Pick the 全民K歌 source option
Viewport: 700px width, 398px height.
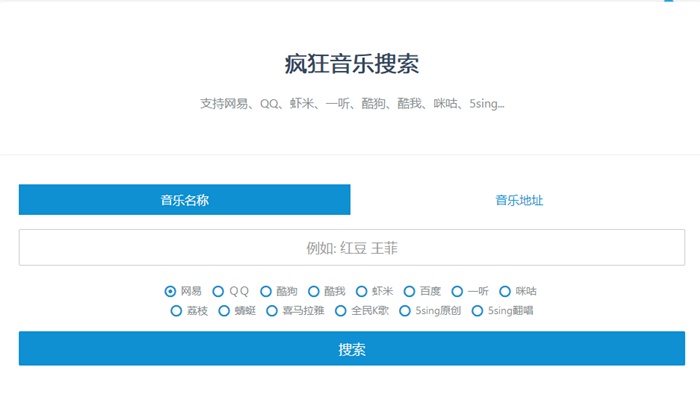[340, 311]
